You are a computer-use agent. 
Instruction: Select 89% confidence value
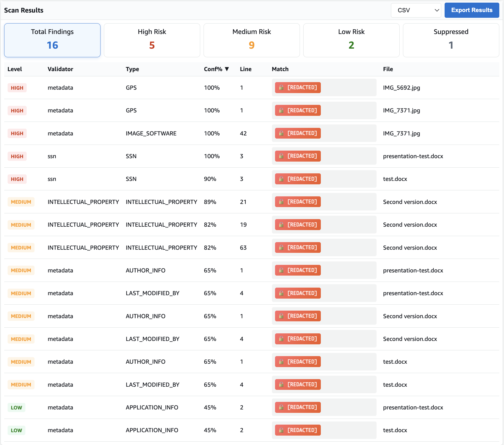[210, 202]
